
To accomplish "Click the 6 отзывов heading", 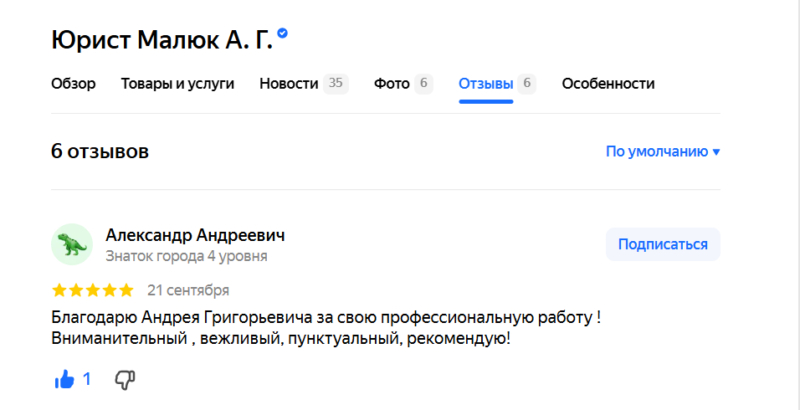I will (100, 152).
